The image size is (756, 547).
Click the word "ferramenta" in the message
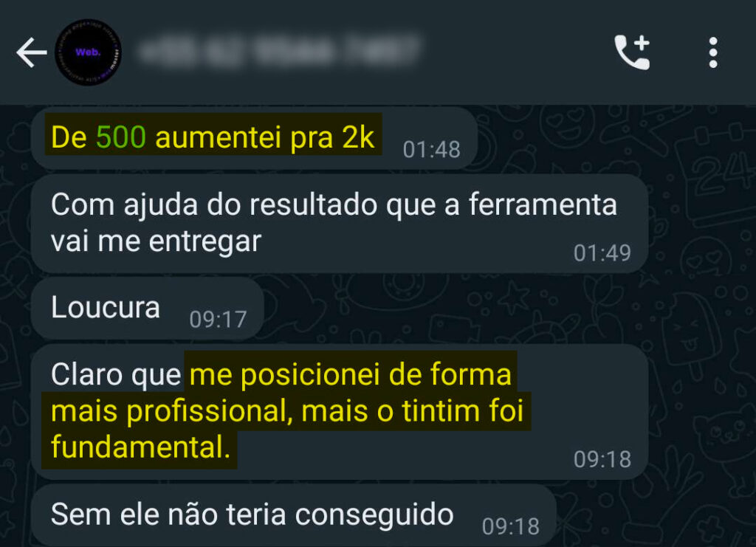543,204
